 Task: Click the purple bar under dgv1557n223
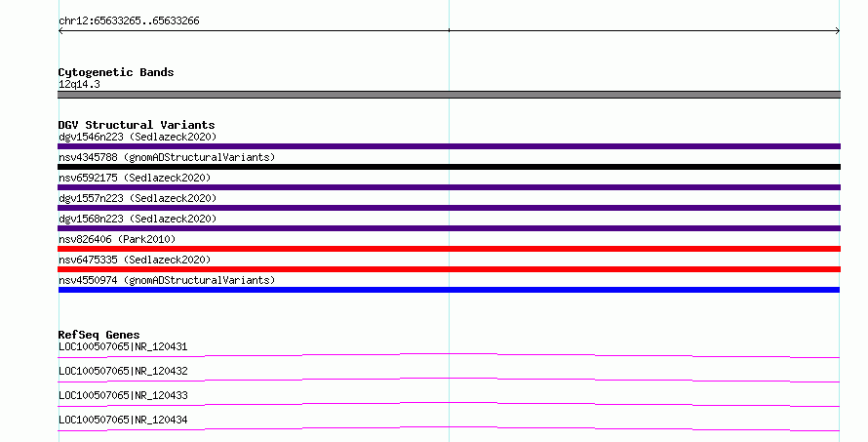449,208
